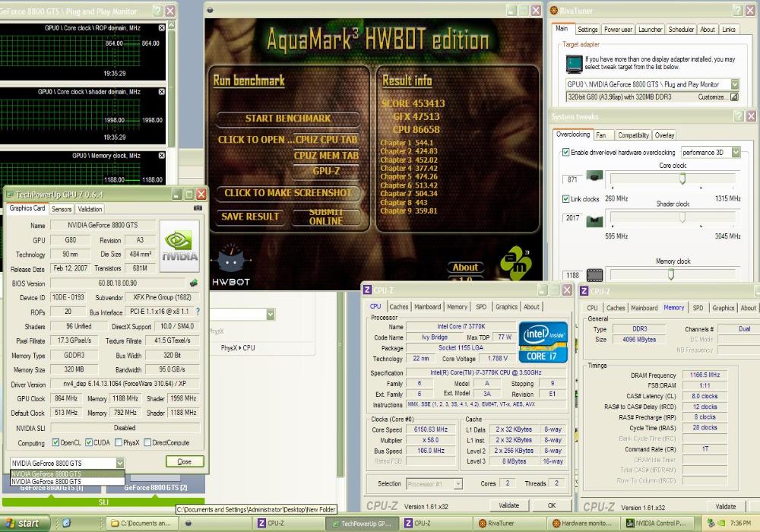Open TechPowerUp GPU-Z from the taskbar

[x=362, y=524]
